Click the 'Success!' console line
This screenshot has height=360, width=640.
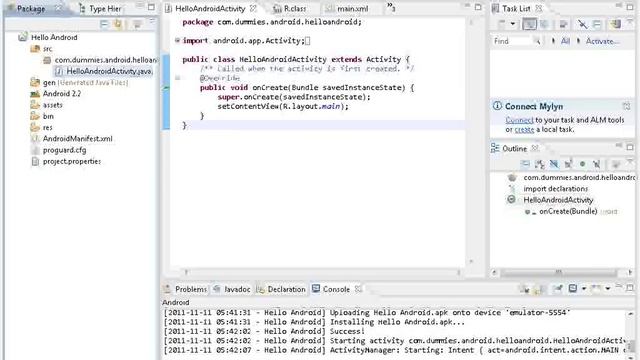coord(347,331)
